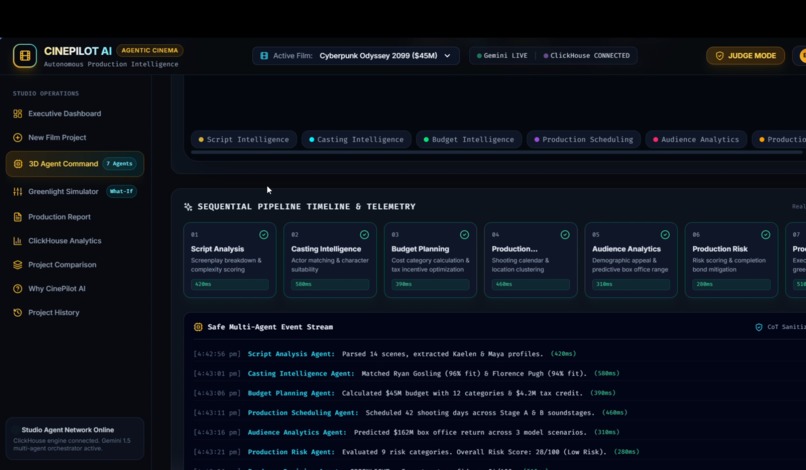Click the 420ms progress bar on Script Analysis
Viewport: 806px width, 470px height.
click(229, 284)
